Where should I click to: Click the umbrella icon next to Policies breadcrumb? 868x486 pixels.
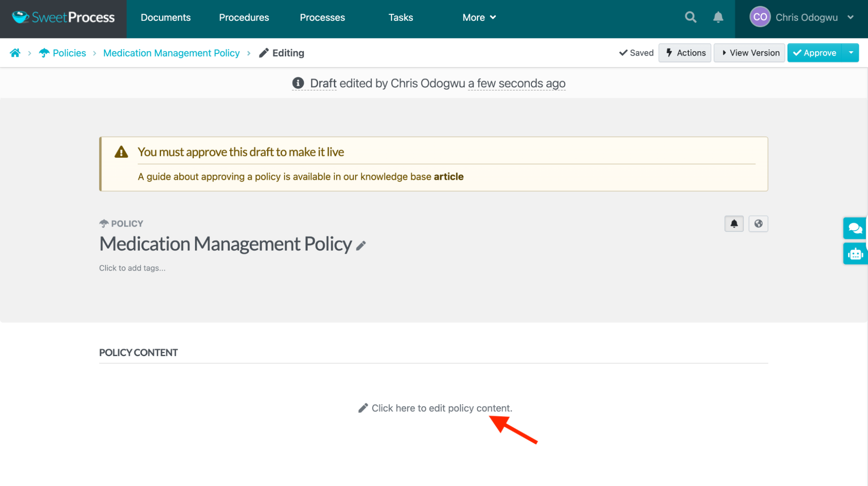click(x=44, y=52)
